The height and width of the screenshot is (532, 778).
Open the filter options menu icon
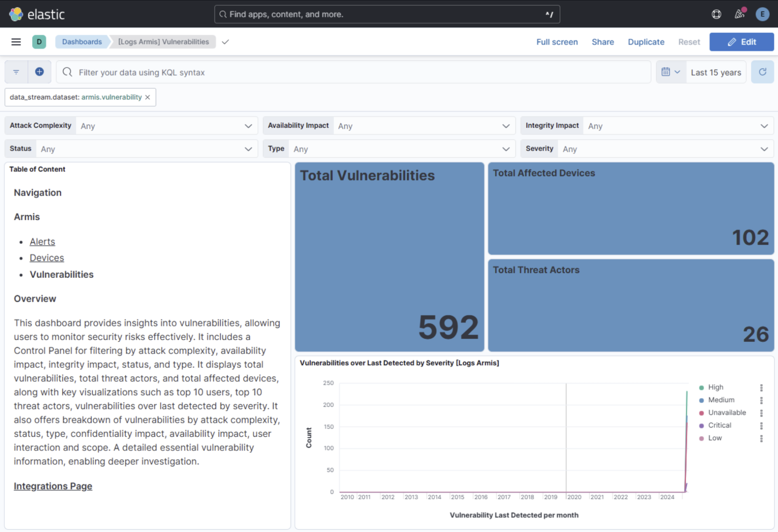pos(16,72)
